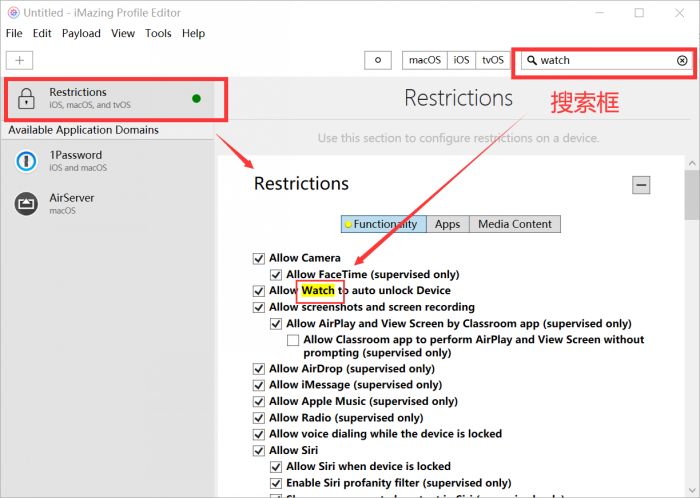
Task: Toggle Allow AirDrop checkbox
Action: [258, 369]
